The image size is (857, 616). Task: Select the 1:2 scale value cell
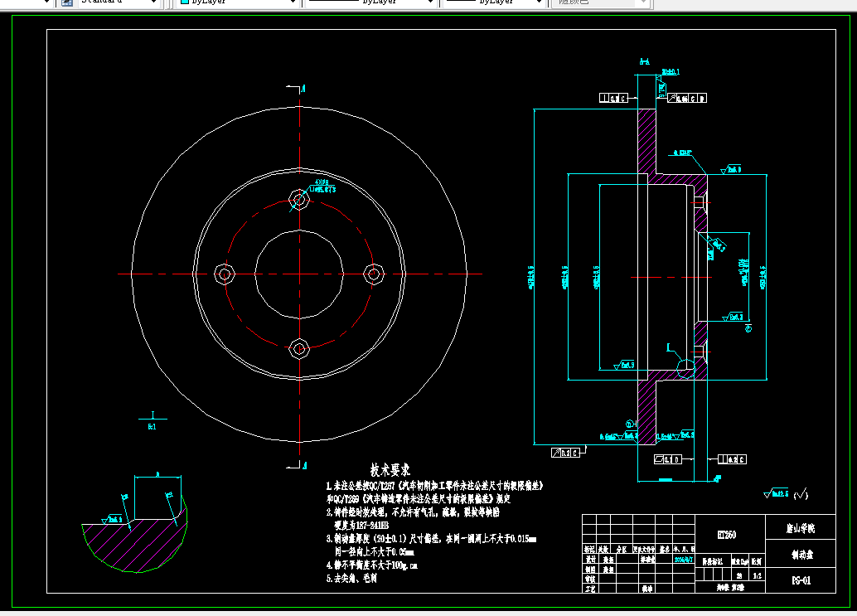pos(757,575)
